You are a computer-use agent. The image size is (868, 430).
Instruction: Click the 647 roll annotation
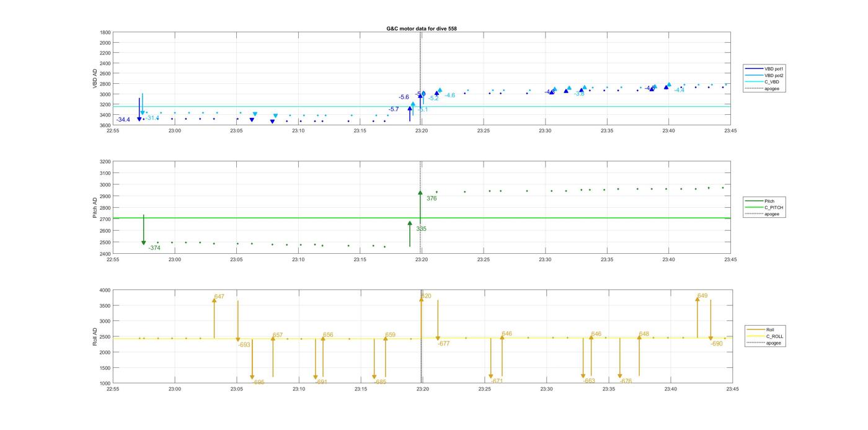(219, 297)
